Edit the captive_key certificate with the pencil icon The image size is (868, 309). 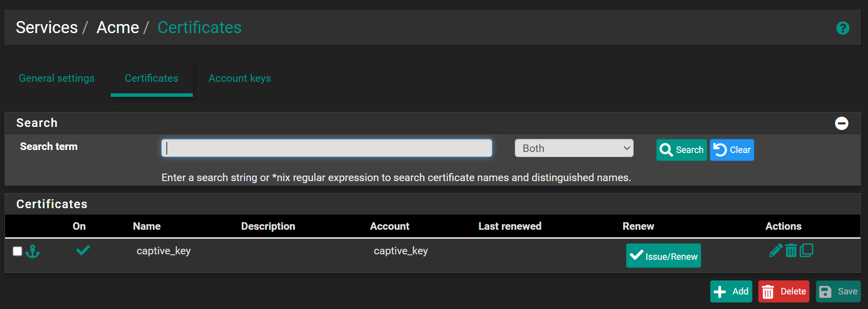[x=775, y=250]
